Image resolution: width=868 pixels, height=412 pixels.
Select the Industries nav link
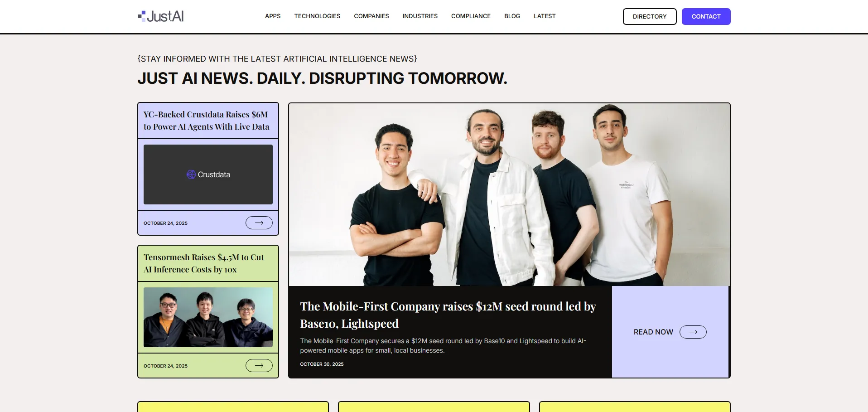(420, 16)
